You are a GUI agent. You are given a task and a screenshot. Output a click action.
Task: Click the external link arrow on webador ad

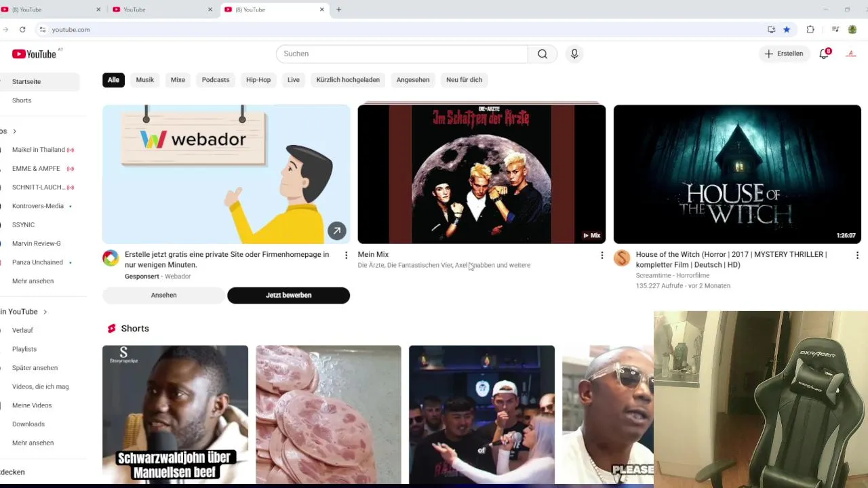pos(337,230)
